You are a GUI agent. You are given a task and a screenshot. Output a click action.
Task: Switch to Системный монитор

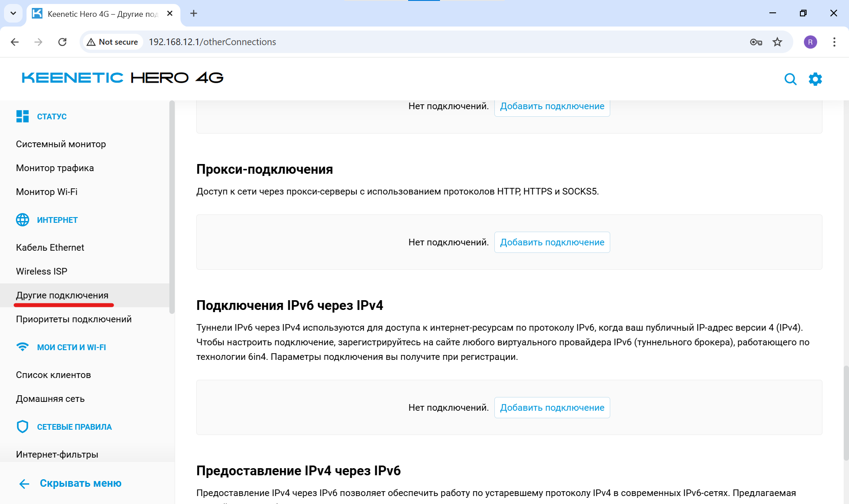coord(61,144)
